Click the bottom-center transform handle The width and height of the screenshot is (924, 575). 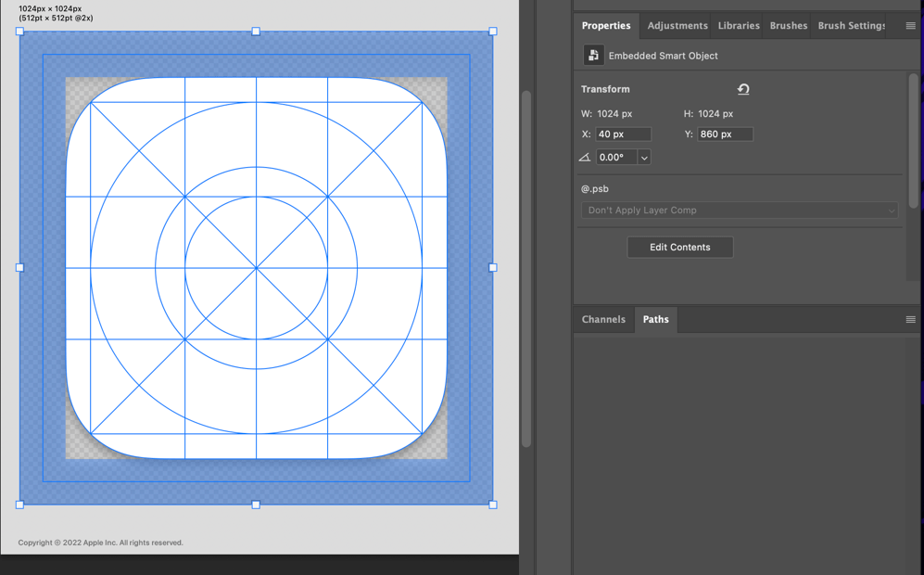[256, 505]
